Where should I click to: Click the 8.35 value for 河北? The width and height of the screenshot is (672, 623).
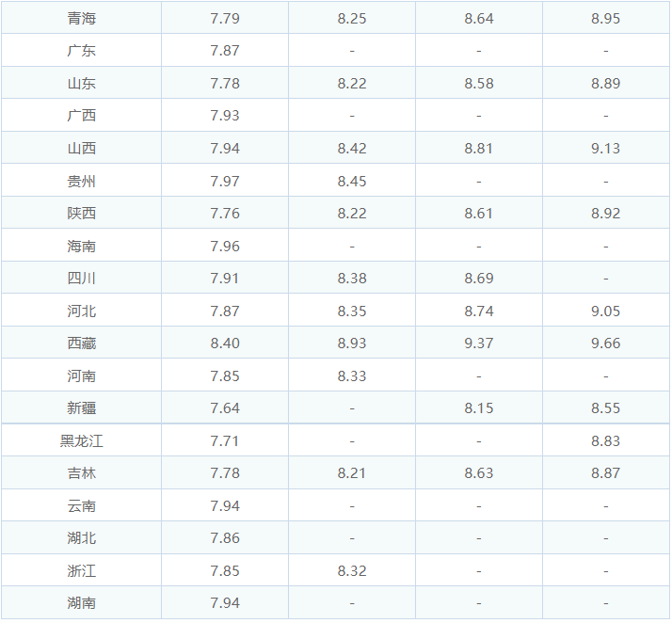(x=352, y=311)
